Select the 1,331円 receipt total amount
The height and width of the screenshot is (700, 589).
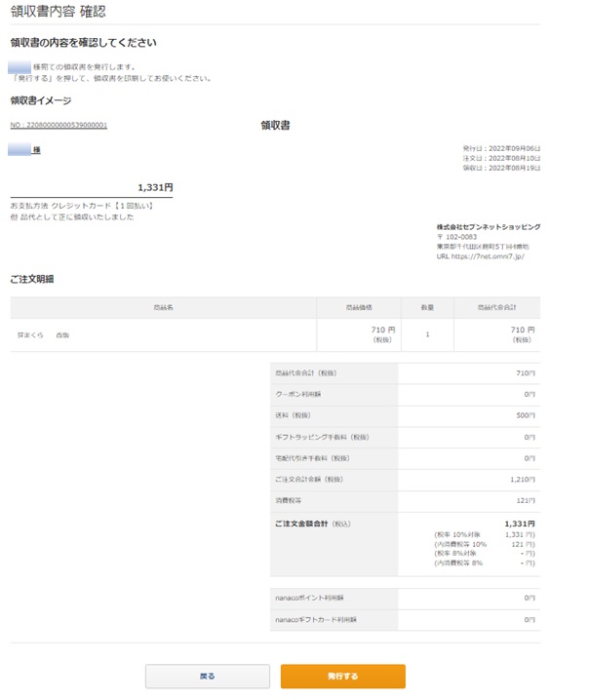155,187
